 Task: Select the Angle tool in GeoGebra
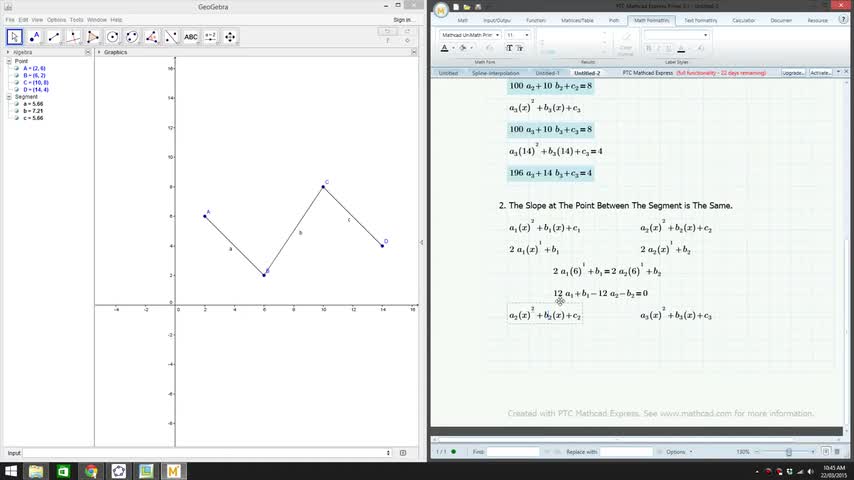point(152,37)
